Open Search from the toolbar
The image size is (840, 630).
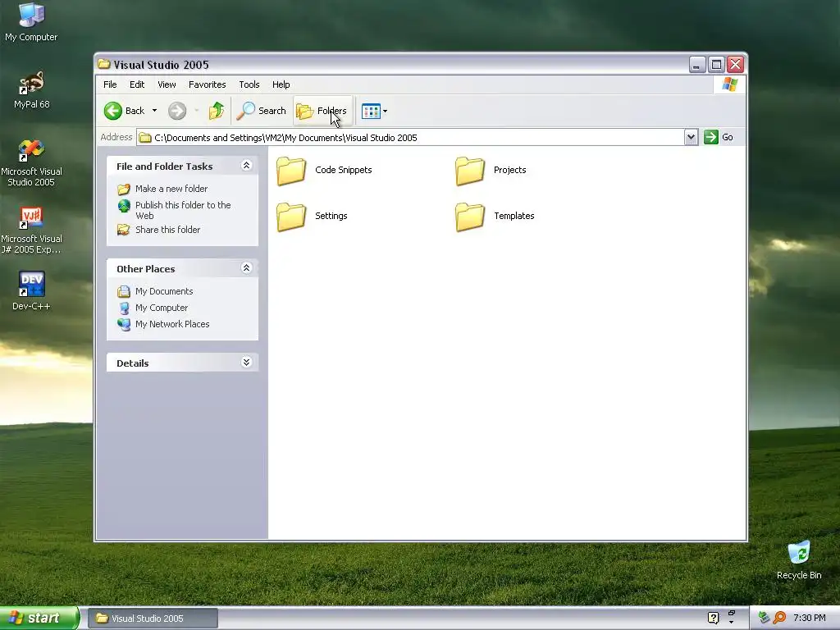(262, 111)
